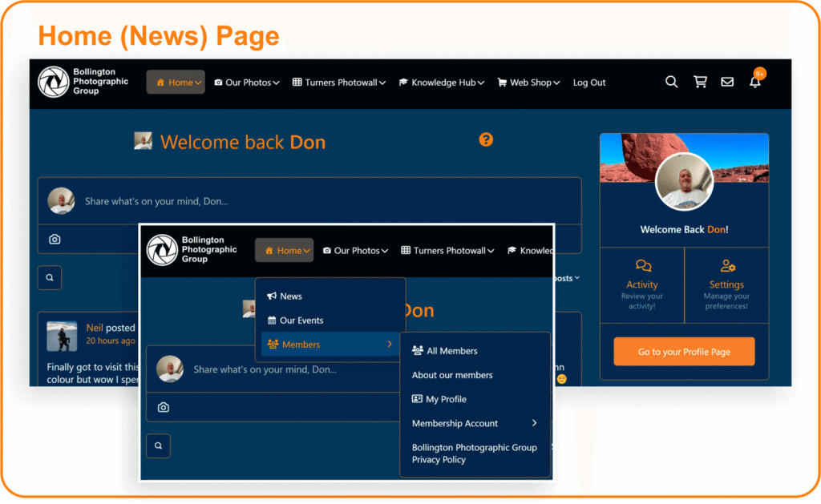
Task: Open the Knowledge Hub dropdown in top bar
Action: click(x=443, y=83)
